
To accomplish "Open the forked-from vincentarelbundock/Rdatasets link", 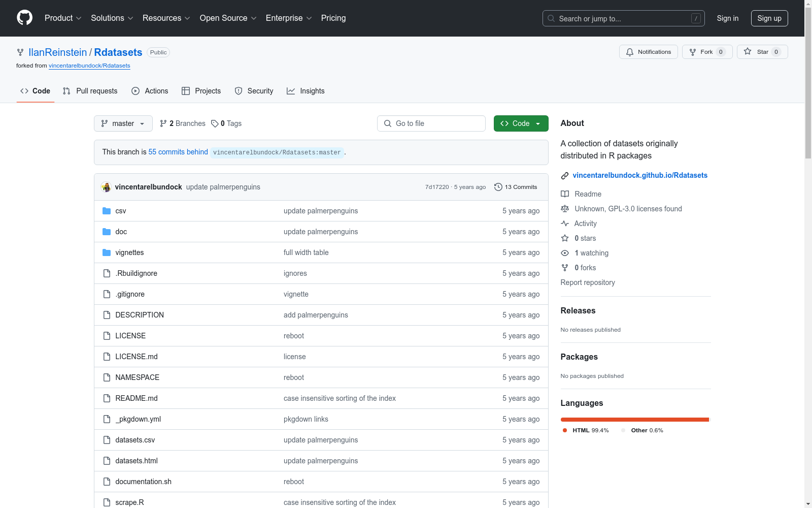I will [89, 66].
